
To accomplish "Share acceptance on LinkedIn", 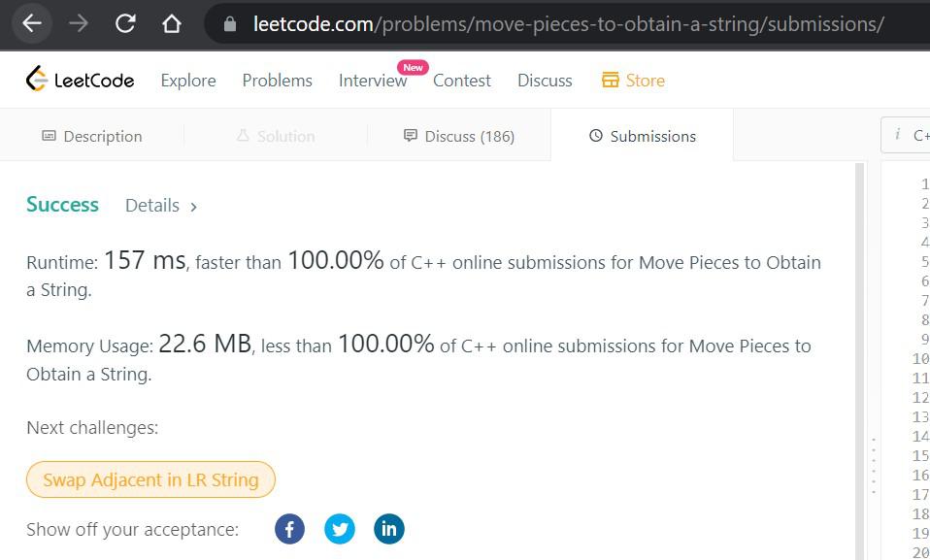I will [389, 529].
